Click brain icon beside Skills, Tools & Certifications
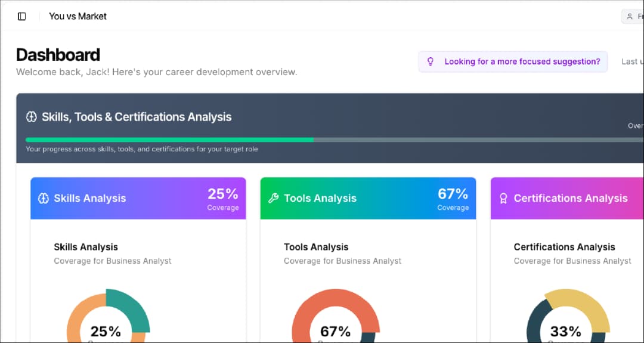Screen dimensions: 644x343 32,117
